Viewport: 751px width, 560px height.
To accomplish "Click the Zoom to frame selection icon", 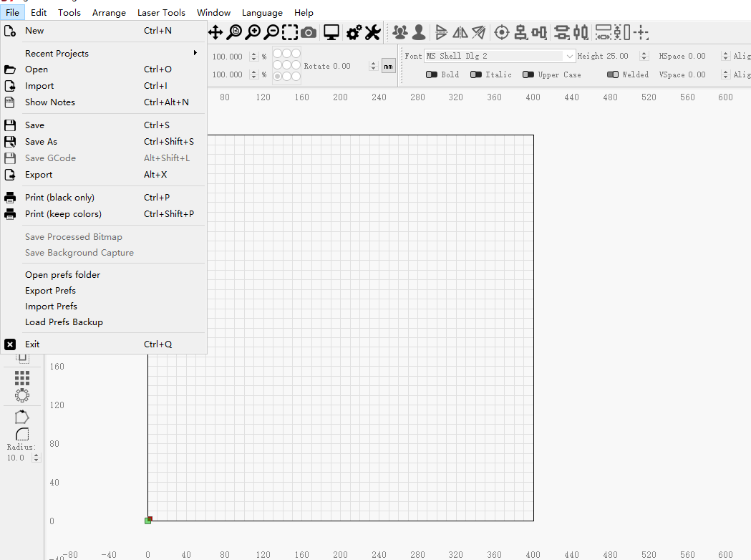I will 290,32.
